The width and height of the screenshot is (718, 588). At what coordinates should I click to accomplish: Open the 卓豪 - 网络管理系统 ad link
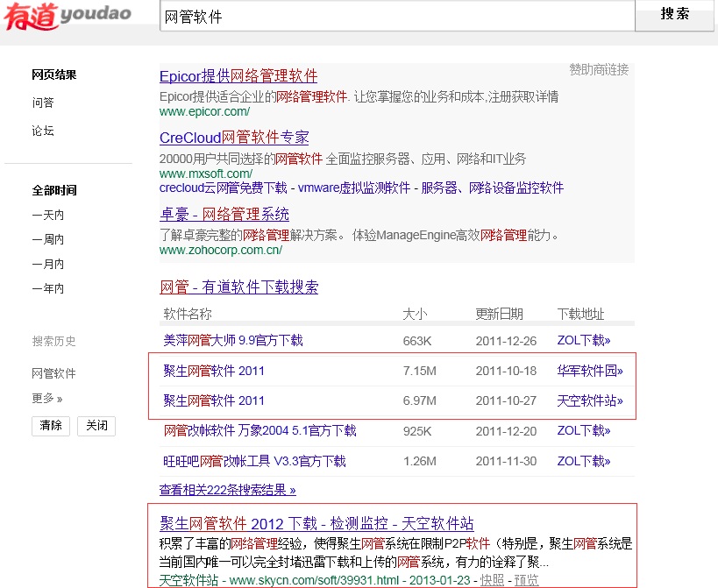point(224,214)
